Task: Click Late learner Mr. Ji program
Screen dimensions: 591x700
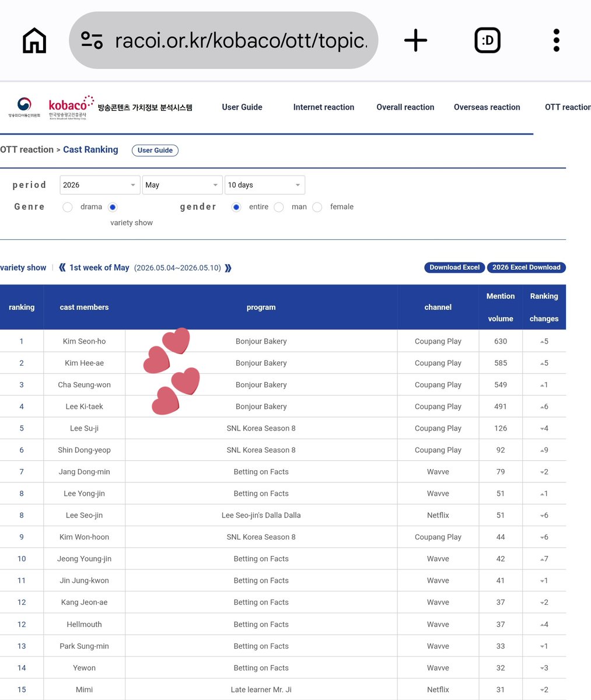Action: point(261,689)
